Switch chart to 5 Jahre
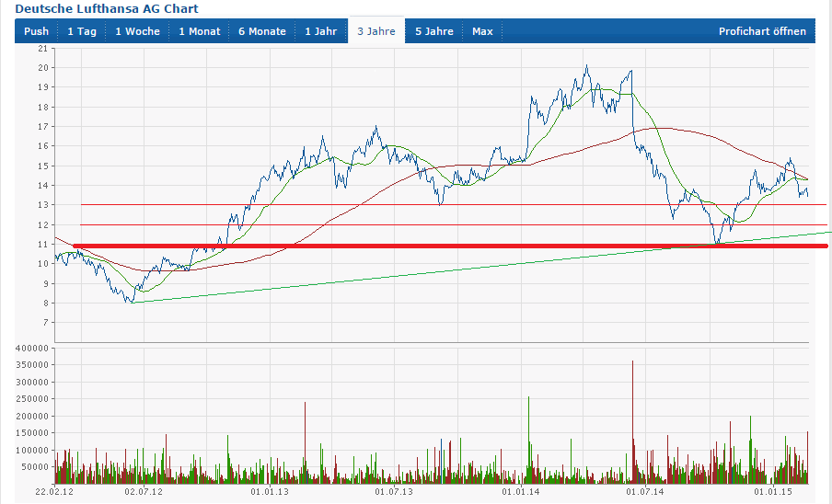This screenshot has height=504, width=832. click(434, 31)
